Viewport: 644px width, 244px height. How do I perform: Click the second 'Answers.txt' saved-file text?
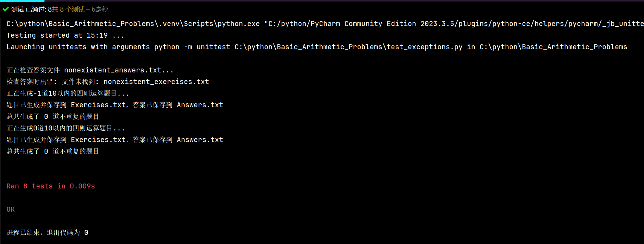tap(200, 140)
